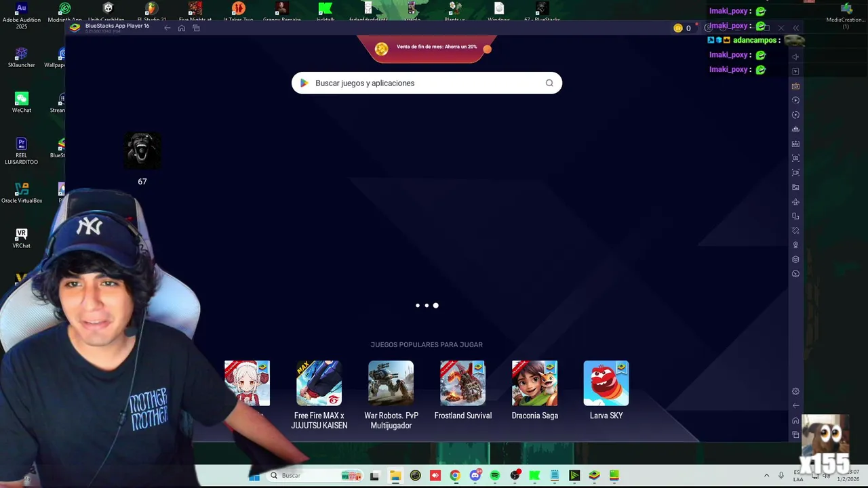The width and height of the screenshot is (868, 488).
Task: Open Discord from the taskbar
Action: pos(475,476)
